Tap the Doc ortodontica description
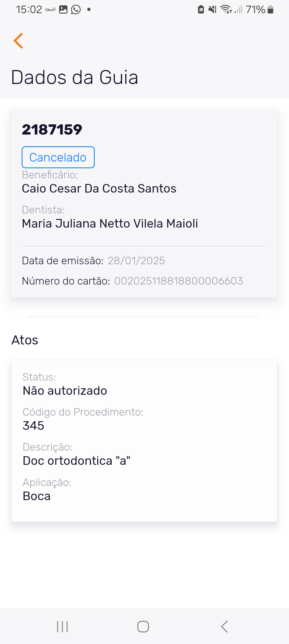Screen dimensions: 289x644 [x=77, y=461]
